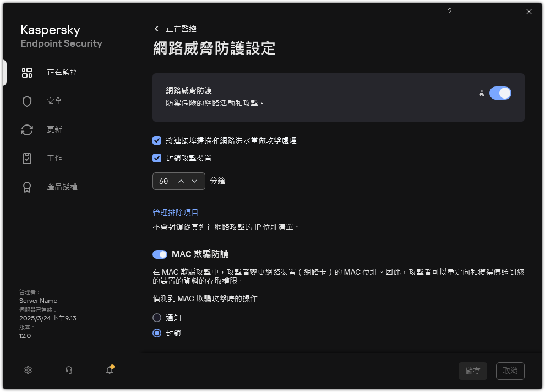This screenshot has width=545, height=392.
Task: Click inside the 60 minutes value field
Action: click(162, 181)
